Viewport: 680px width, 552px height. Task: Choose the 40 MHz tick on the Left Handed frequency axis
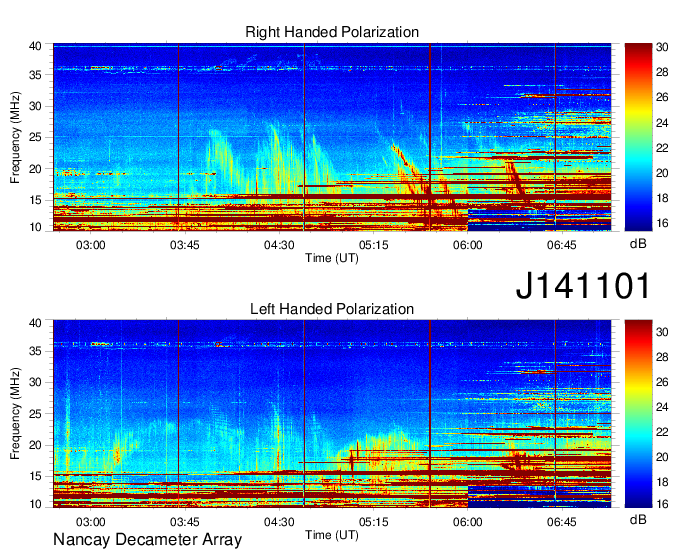point(35,323)
